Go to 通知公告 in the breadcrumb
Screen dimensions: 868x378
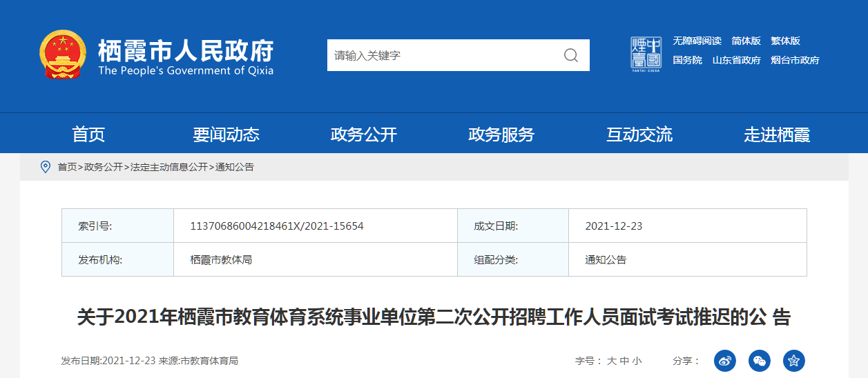pos(235,167)
